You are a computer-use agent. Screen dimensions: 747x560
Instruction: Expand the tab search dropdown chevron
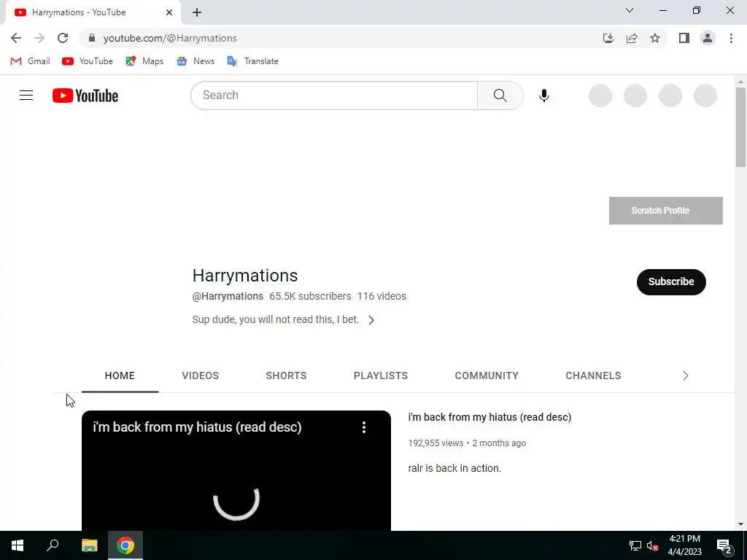coord(630,10)
